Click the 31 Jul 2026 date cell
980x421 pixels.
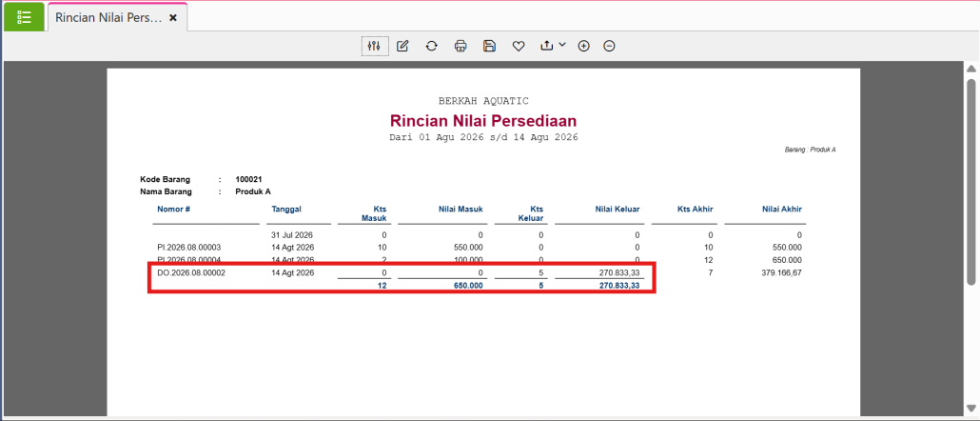point(292,235)
